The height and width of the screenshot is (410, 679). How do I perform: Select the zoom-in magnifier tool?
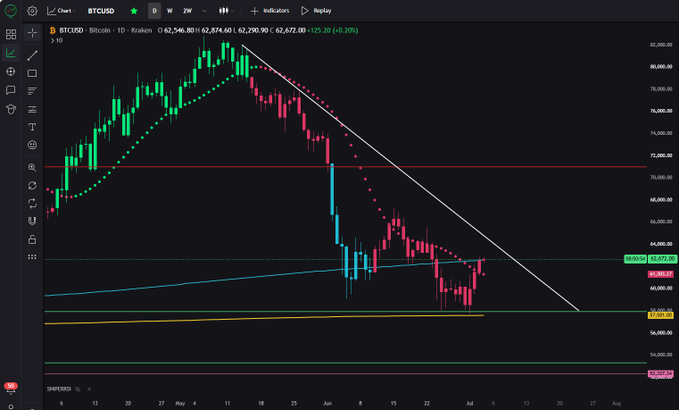(x=32, y=168)
